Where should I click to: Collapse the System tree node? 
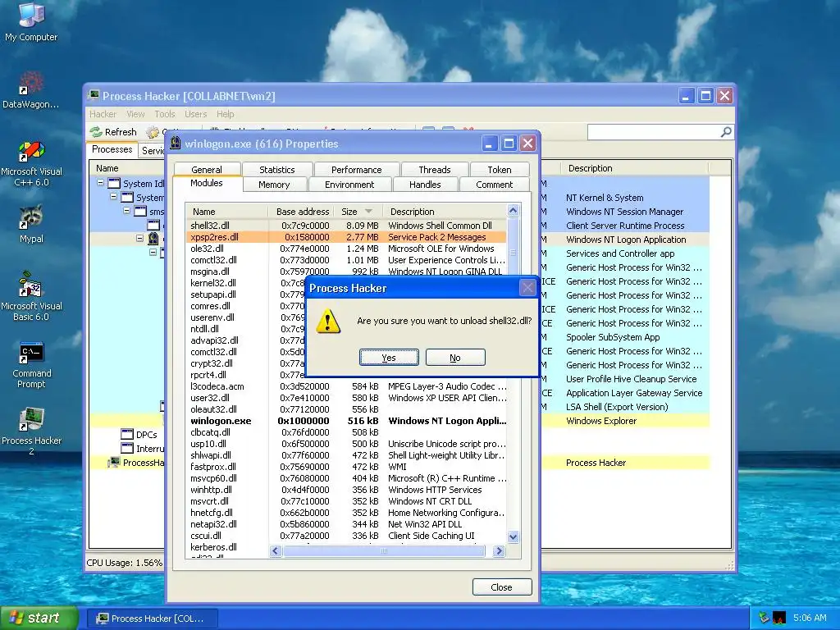click(x=113, y=197)
